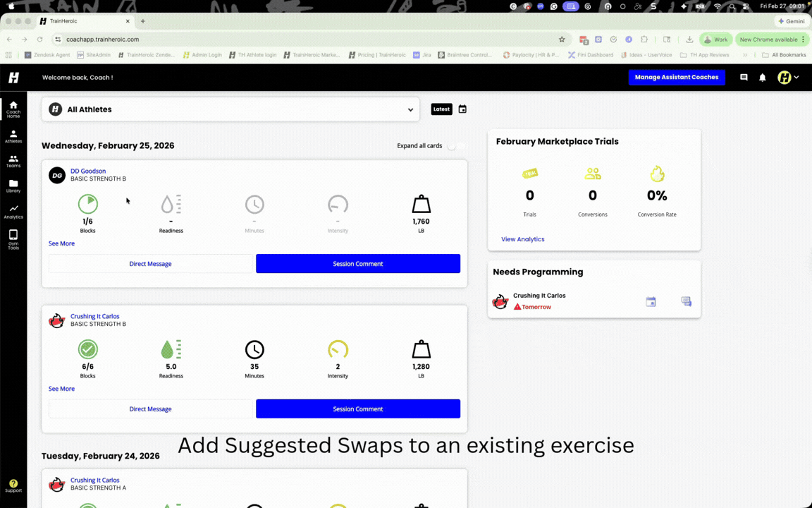Direct Message Crushing It Carlos
812x508 pixels.
[150, 409]
